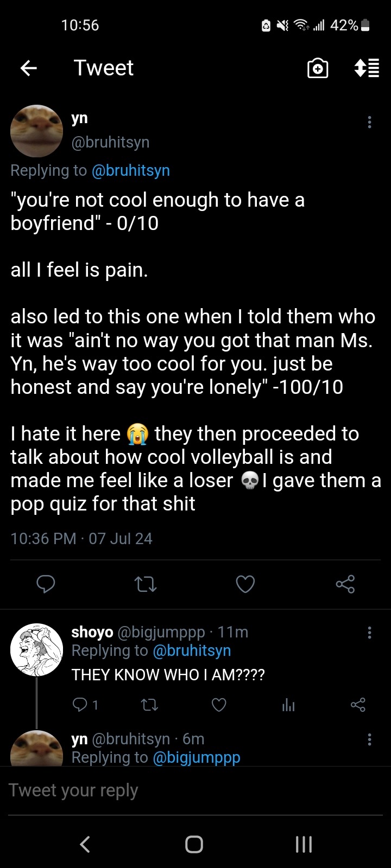Screen dimensions: 391x868
Task: Share the main tweet
Action: pos(345,584)
